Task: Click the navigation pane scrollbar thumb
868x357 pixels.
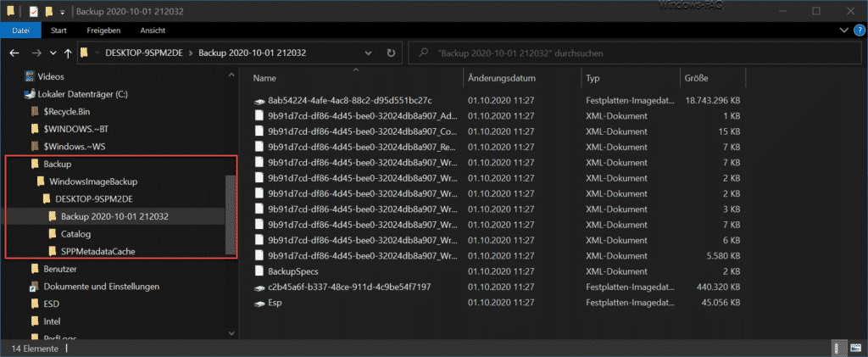Action: coord(231,215)
